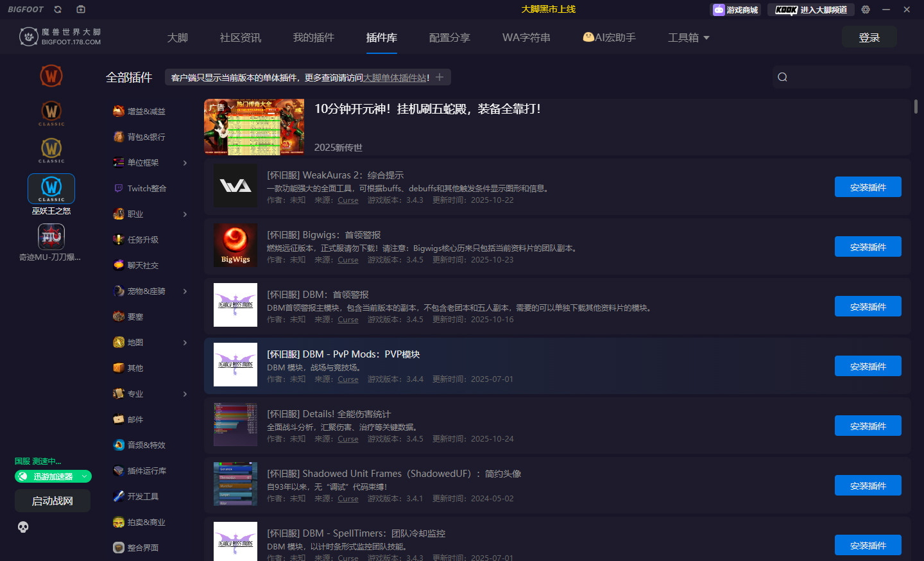
Task: Open the 整合界面 plugin category
Action: [x=135, y=548]
